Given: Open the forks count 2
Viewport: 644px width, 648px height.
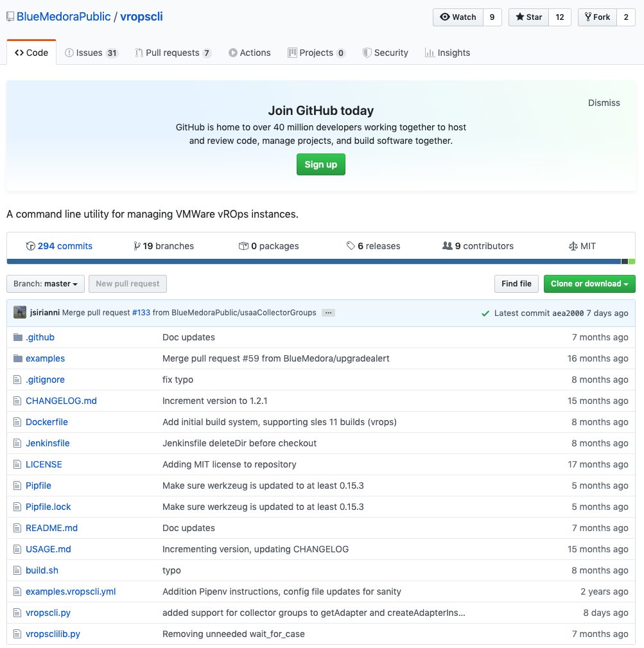Looking at the screenshot, I should 626,17.
